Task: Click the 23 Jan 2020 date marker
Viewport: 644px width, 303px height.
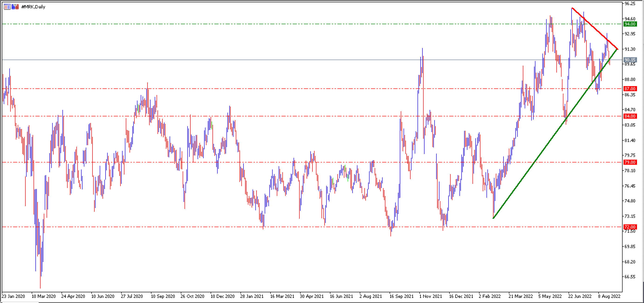Action: point(13,296)
